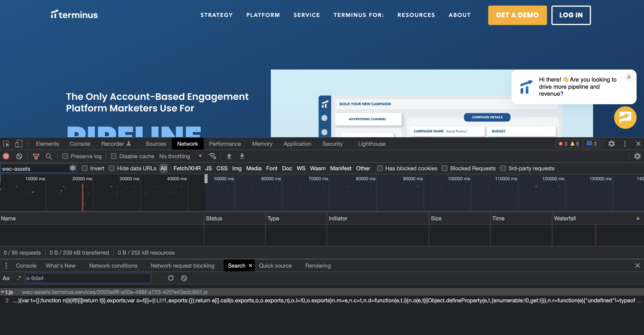The height and width of the screenshot is (335, 644).
Task: Toggle regular expression search option
Action: click(19, 278)
